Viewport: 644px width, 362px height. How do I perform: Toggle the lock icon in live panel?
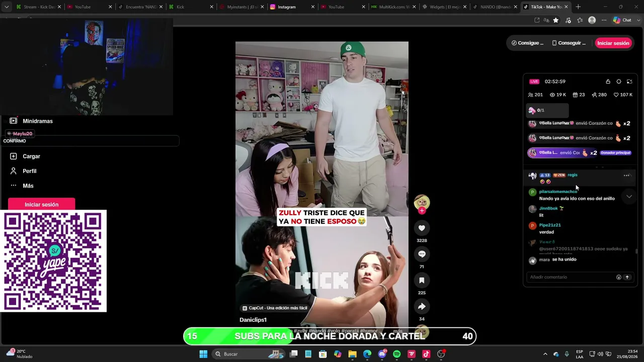608,81
